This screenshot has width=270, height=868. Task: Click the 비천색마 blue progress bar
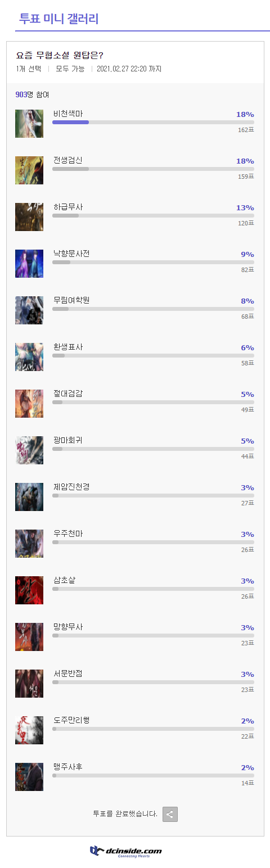tap(70, 122)
